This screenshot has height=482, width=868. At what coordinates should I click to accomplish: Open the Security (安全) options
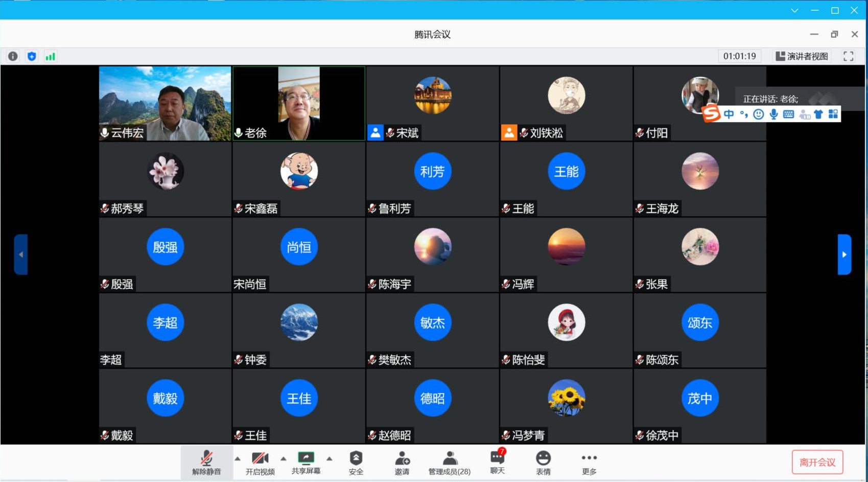(356, 463)
